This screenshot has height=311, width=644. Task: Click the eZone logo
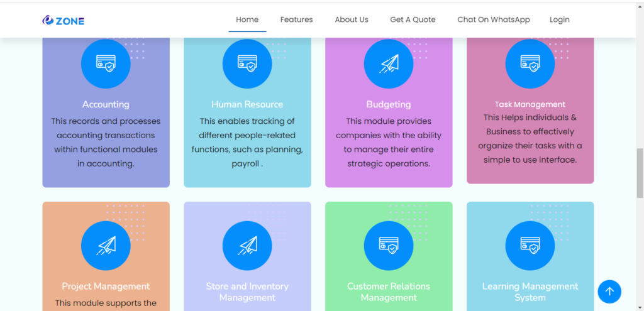point(64,21)
